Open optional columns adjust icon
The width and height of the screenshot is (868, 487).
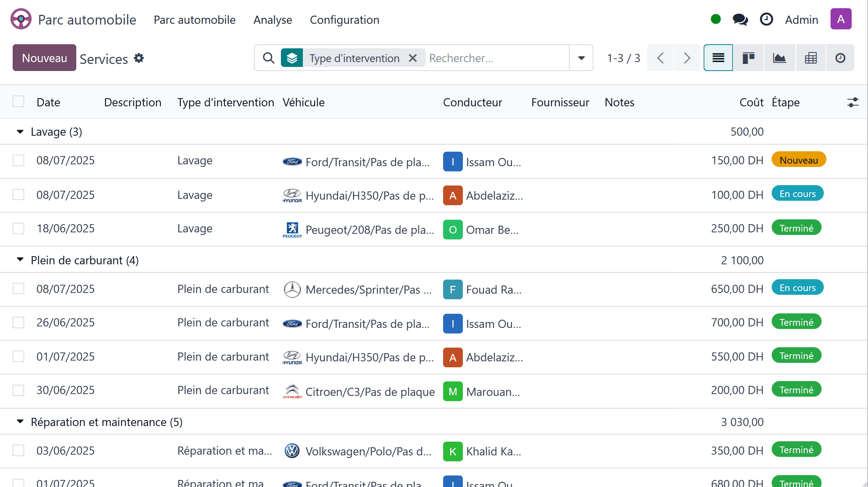853,102
